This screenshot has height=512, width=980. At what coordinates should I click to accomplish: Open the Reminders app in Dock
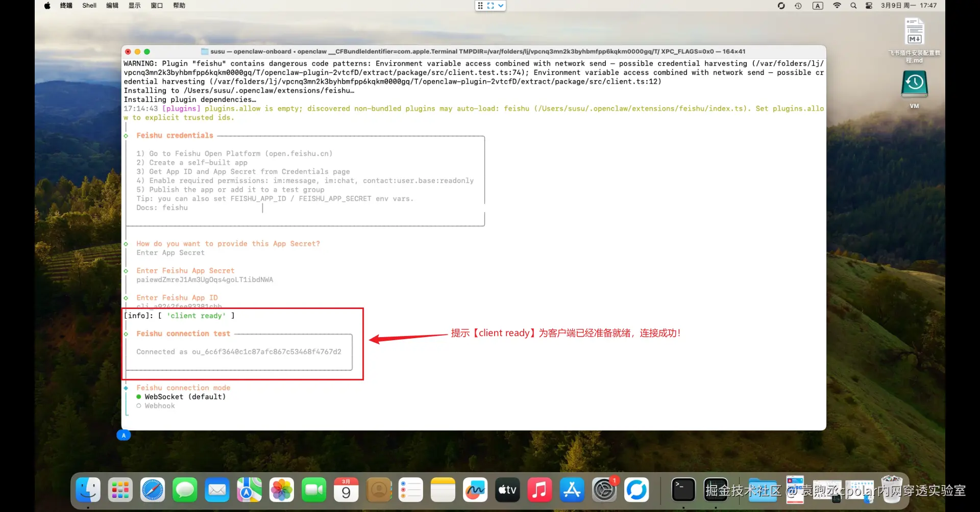point(411,490)
